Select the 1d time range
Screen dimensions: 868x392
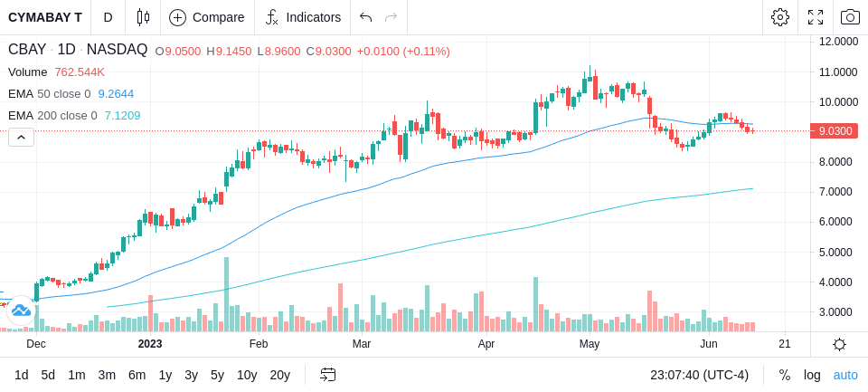21,375
